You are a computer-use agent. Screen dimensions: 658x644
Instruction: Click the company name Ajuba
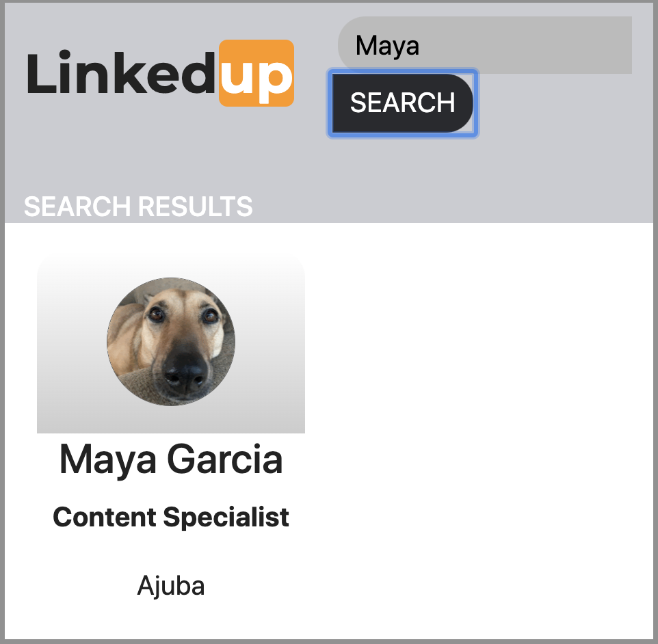170,585
